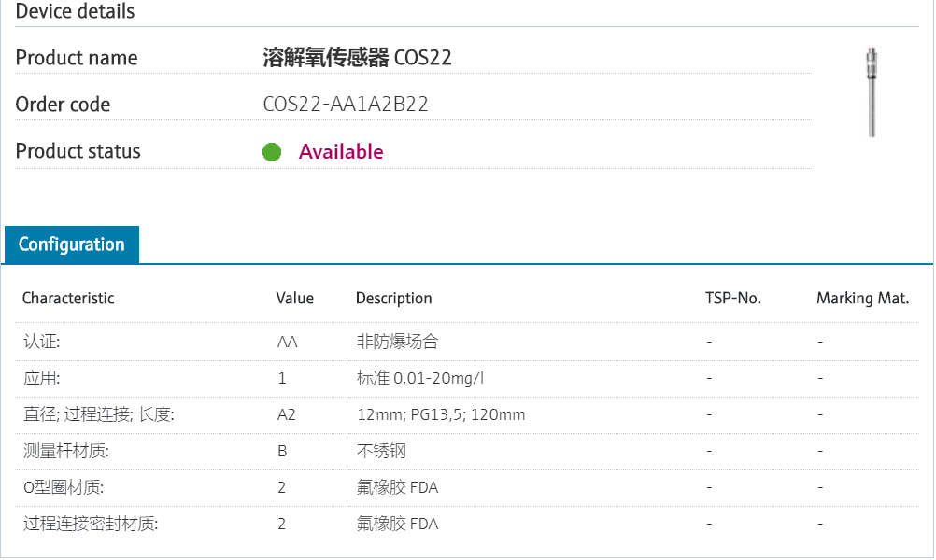
Task: Select the 应用 characteristic row
Action: (x=41, y=378)
